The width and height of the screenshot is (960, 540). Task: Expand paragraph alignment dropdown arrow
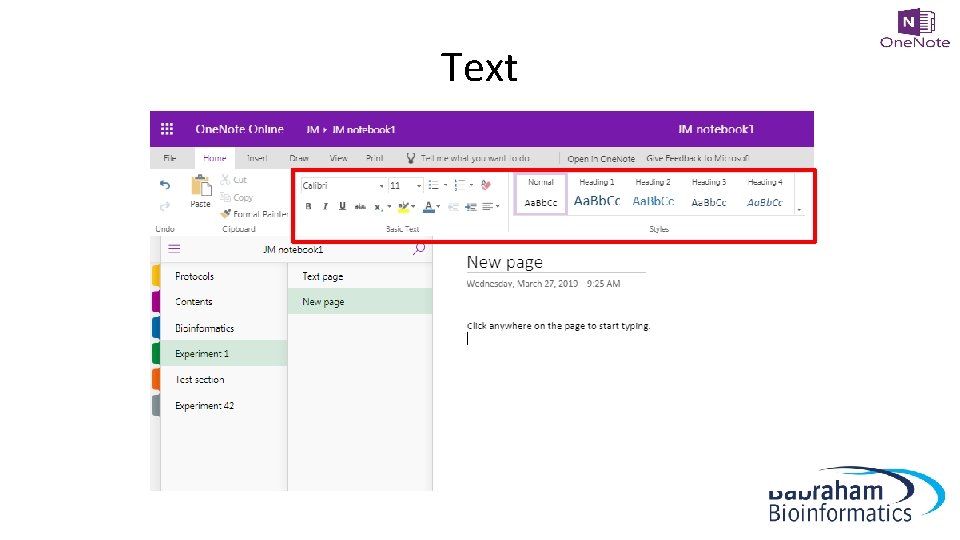coord(497,207)
